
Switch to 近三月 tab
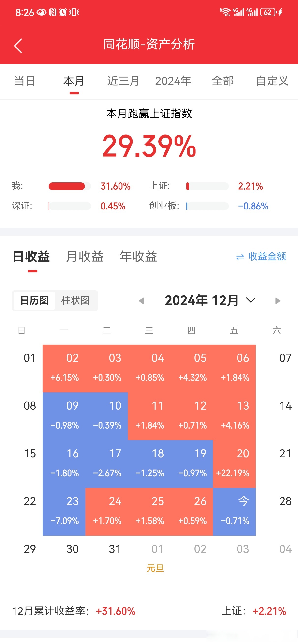pyautogui.click(x=123, y=81)
